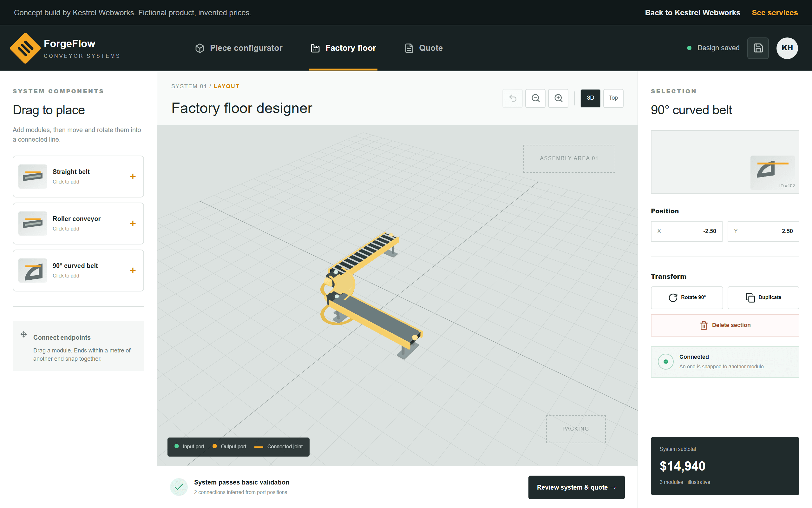812x508 pixels.
Task: Click the trash icon in Delete section
Action: tap(704, 325)
